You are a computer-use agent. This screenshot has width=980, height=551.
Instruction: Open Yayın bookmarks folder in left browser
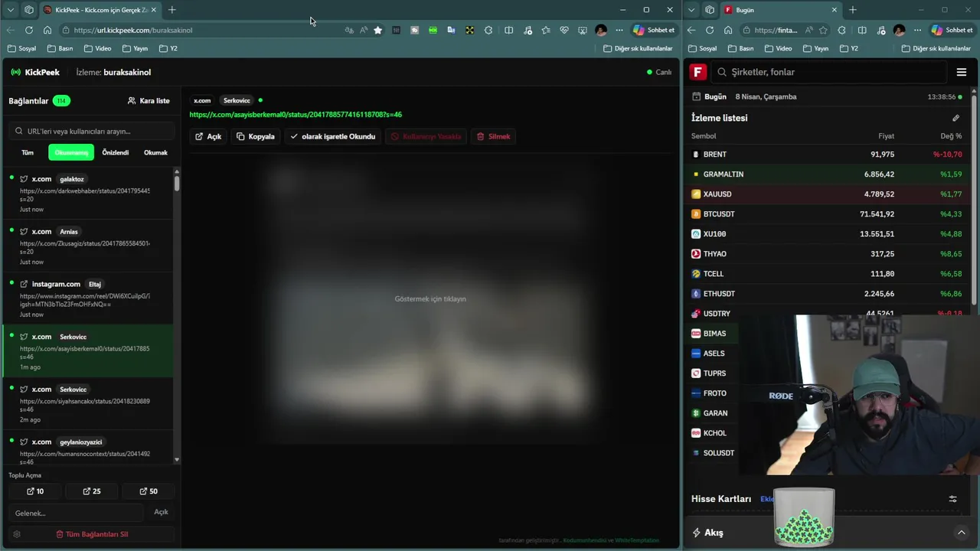(x=135, y=48)
